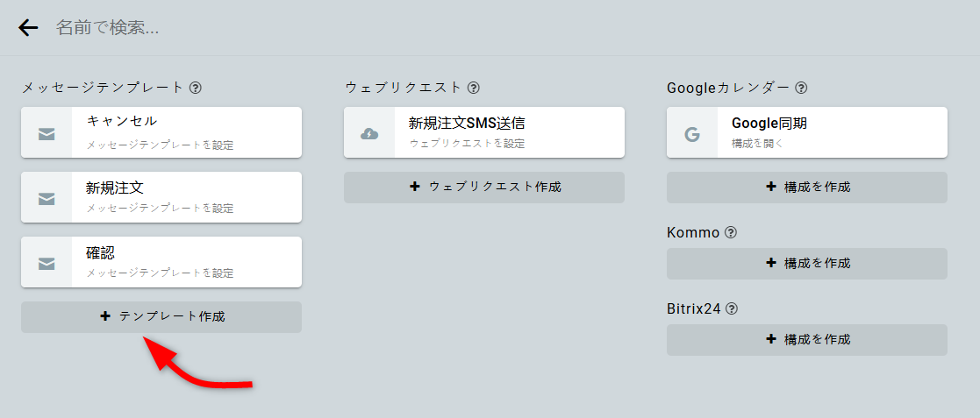The image size is (980, 418).
Task: Create a Bitrix24 configuration
Action: (807, 339)
